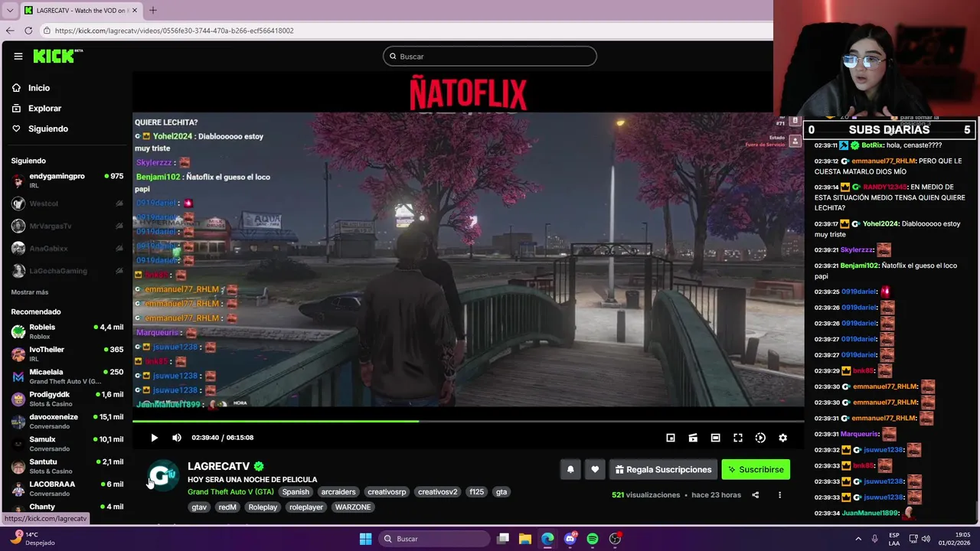Open the Grand Theft Auto V (GTA) category link
980x551 pixels.
coord(230,492)
